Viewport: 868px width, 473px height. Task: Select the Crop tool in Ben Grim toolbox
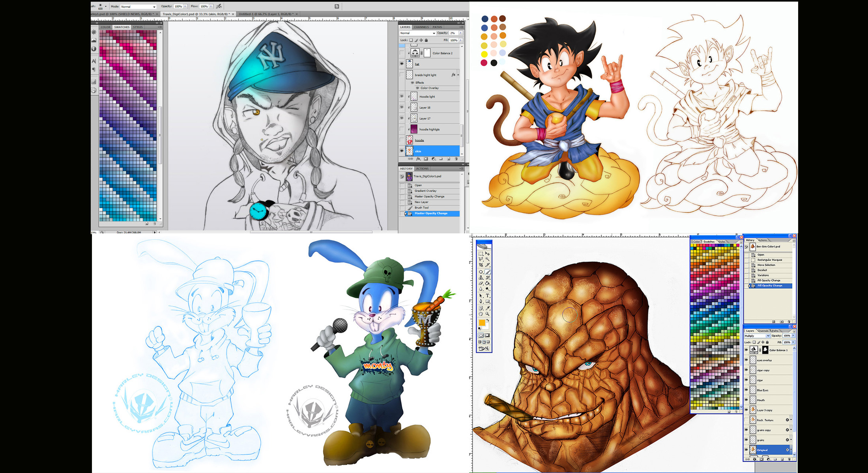point(481,265)
